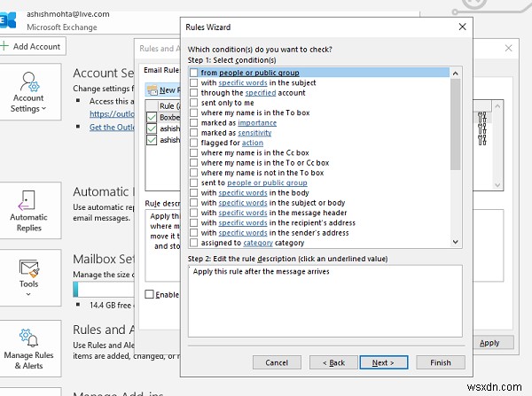Check 'with specific words in the message header'

[x=193, y=213]
